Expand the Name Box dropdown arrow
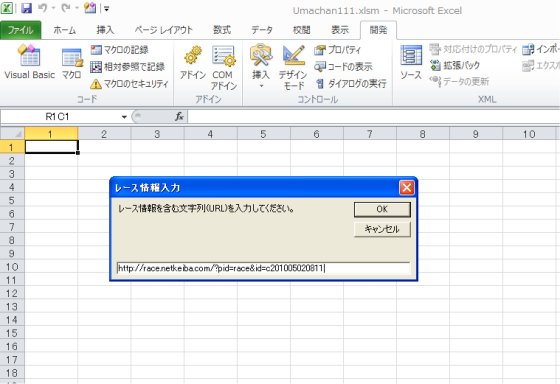The width and height of the screenshot is (560, 384). (x=124, y=117)
